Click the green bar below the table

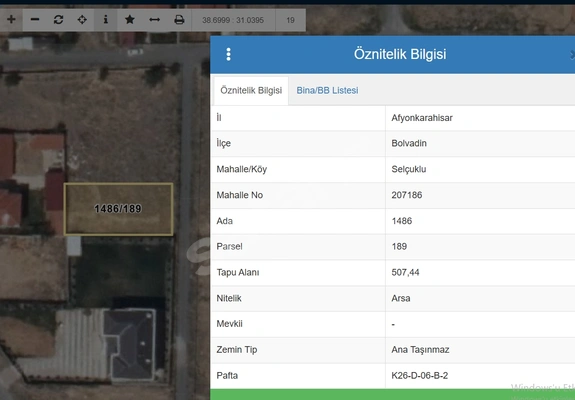click(392, 395)
